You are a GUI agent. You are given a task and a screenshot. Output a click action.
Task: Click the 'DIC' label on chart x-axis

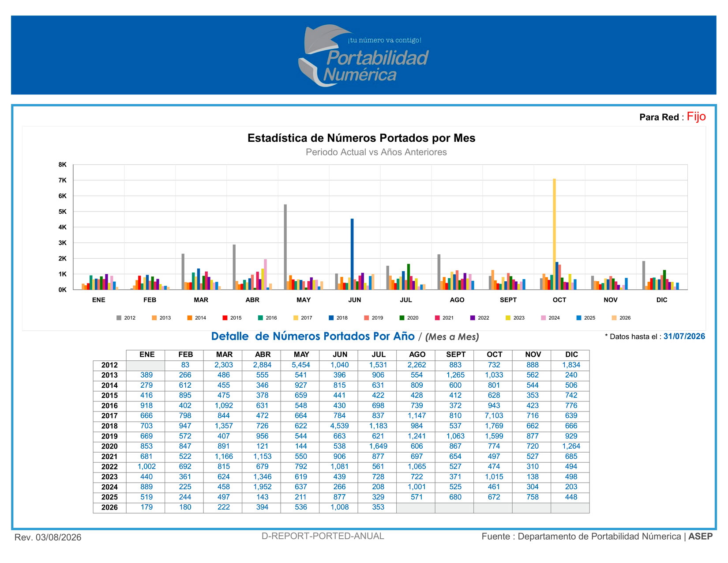click(662, 300)
